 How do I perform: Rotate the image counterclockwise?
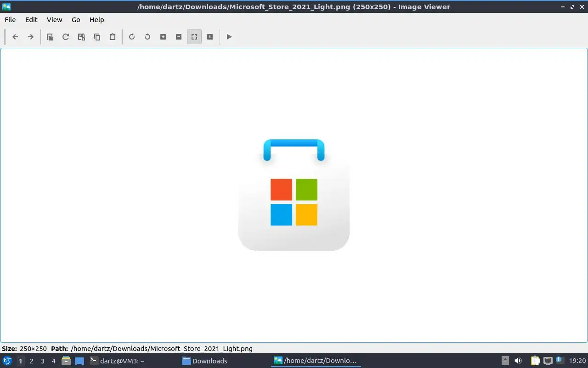click(147, 37)
